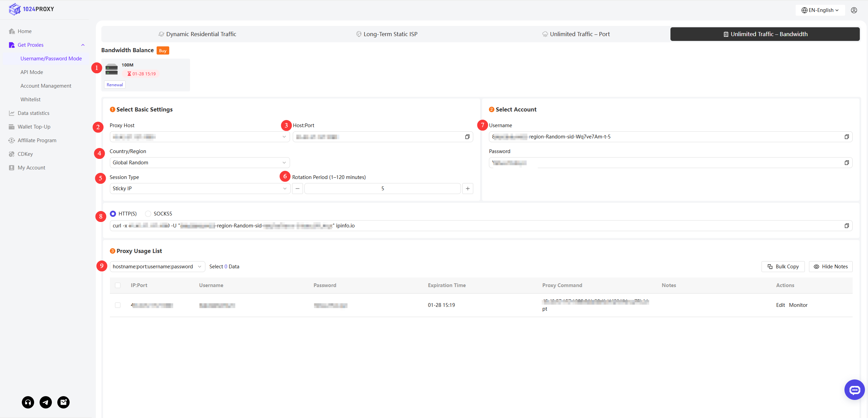868x418 pixels.
Task: Click the Telegram contact icon
Action: [46, 402]
